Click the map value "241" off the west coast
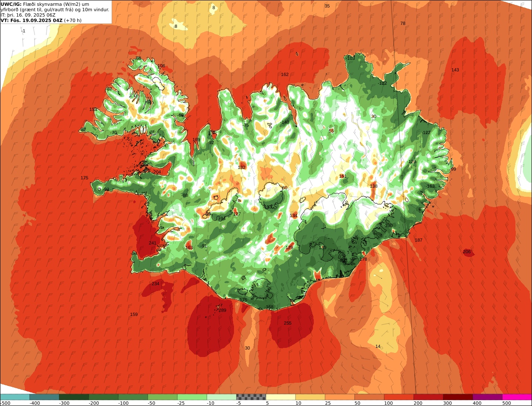532x406 pixels. click(x=153, y=243)
